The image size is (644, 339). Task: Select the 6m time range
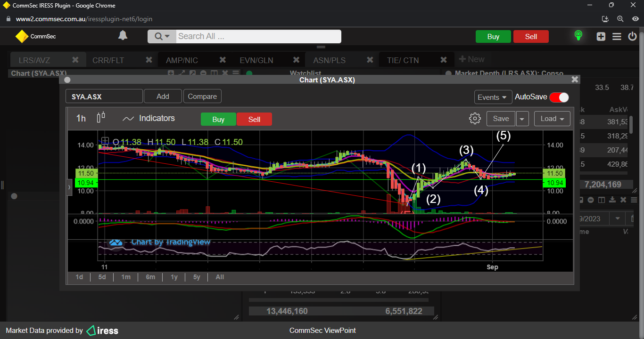pos(150,277)
